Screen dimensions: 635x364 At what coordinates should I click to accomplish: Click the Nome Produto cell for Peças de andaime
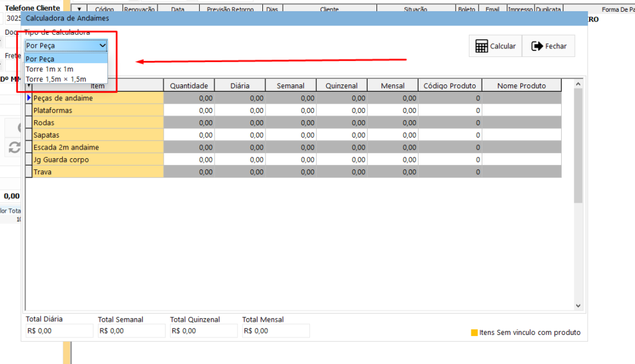(x=522, y=98)
